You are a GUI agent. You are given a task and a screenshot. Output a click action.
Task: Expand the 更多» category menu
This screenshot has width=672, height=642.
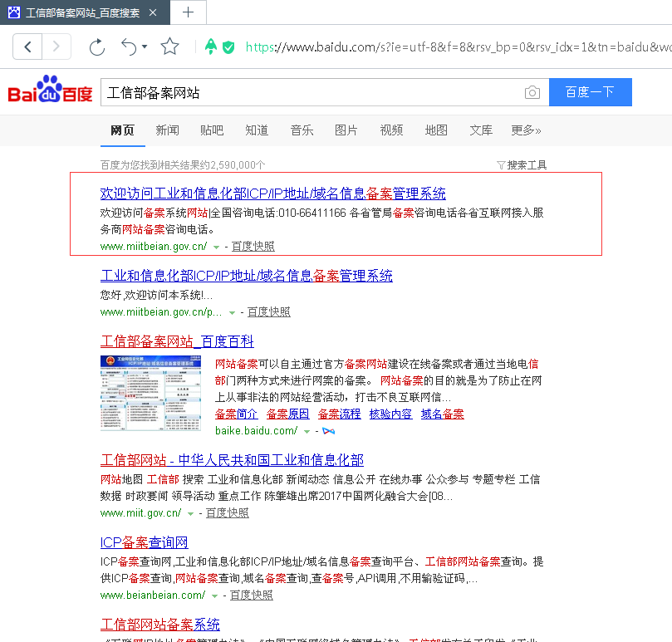pyautogui.click(x=526, y=130)
